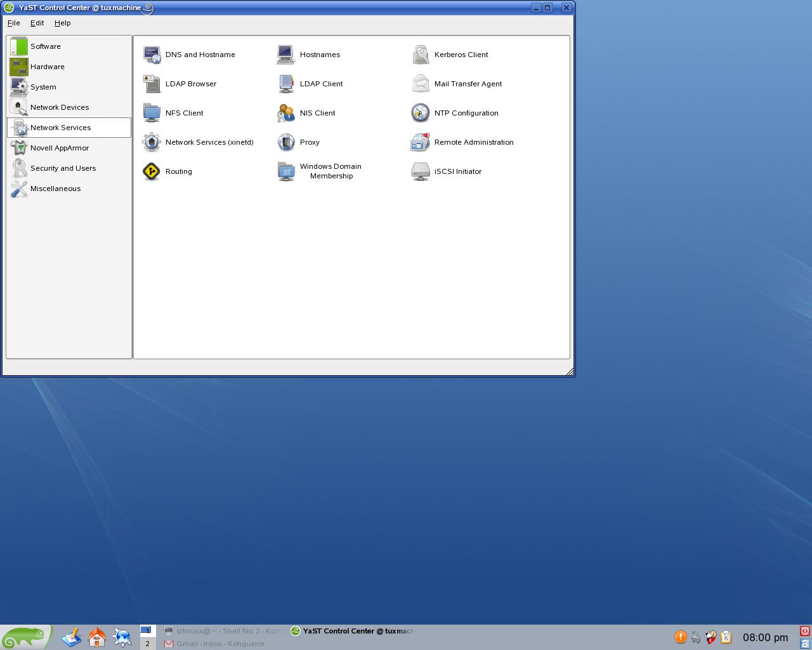Select the Software category icon
812x650 pixels.
[x=19, y=46]
